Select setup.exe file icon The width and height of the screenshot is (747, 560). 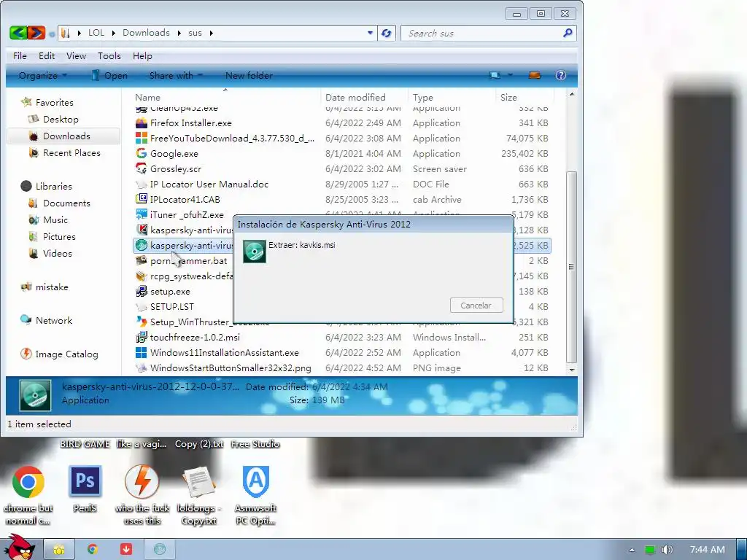(x=142, y=291)
